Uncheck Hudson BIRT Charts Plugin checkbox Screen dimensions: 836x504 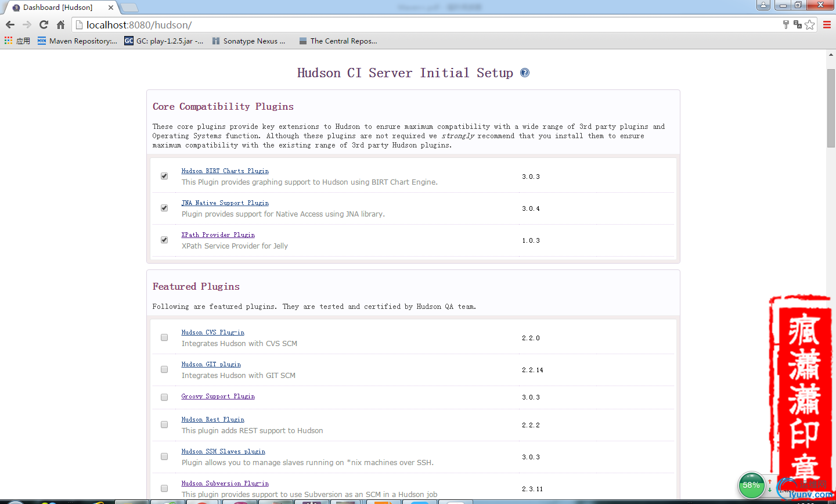tap(164, 176)
